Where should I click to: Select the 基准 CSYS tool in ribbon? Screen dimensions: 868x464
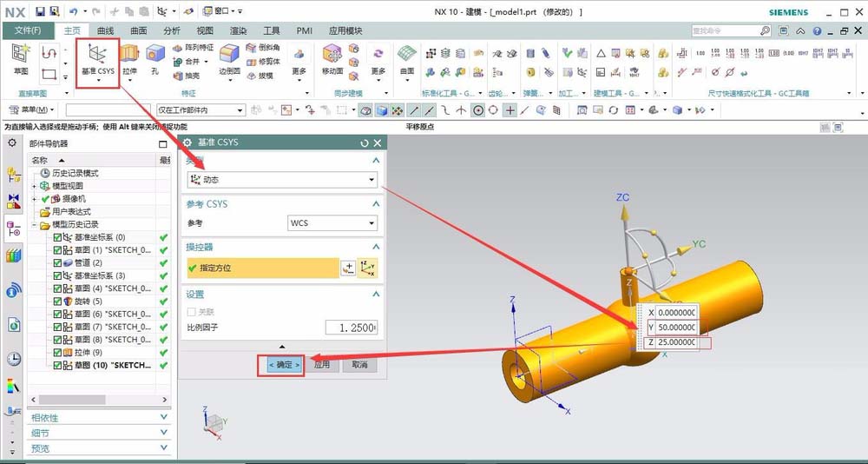click(x=97, y=61)
